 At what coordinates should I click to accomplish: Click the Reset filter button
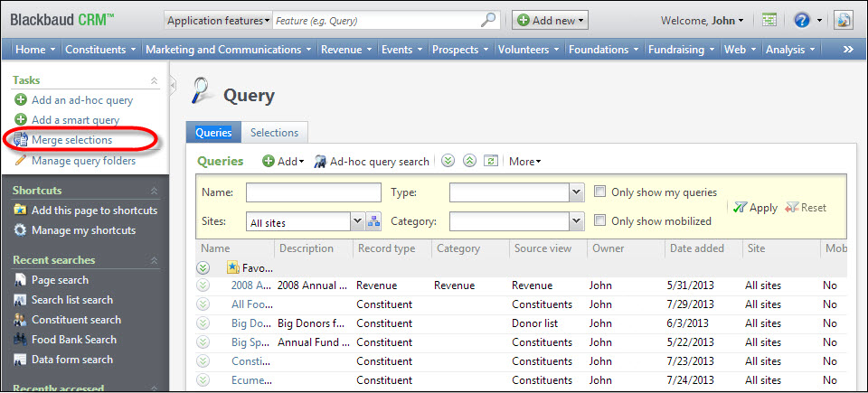point(806,208)
